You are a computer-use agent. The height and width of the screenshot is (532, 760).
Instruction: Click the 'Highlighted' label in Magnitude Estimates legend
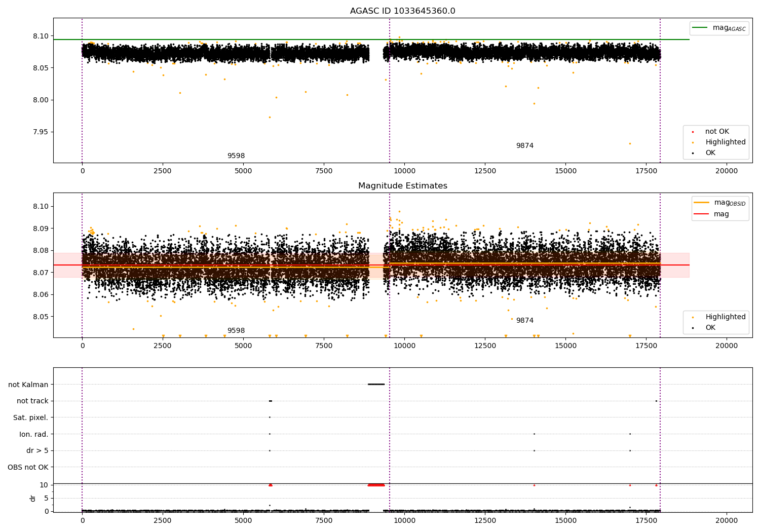click(726, 317)
